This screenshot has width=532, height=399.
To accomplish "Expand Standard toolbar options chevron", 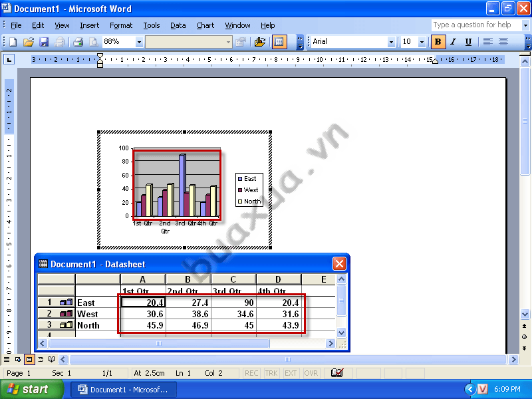I will coord(300,42).
